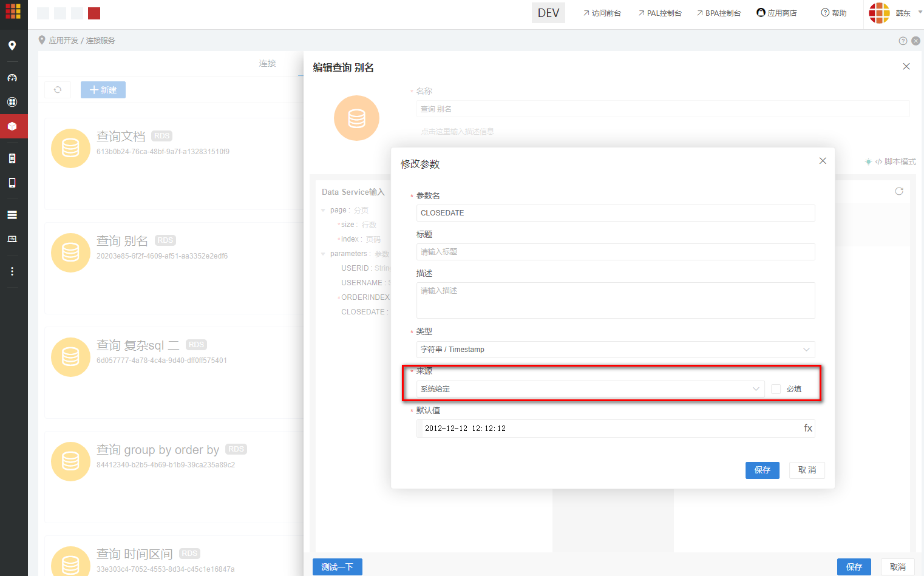Open the PAL控制台 menu item
The width and height of the screenshot is (924, 576).
(660, 12)
